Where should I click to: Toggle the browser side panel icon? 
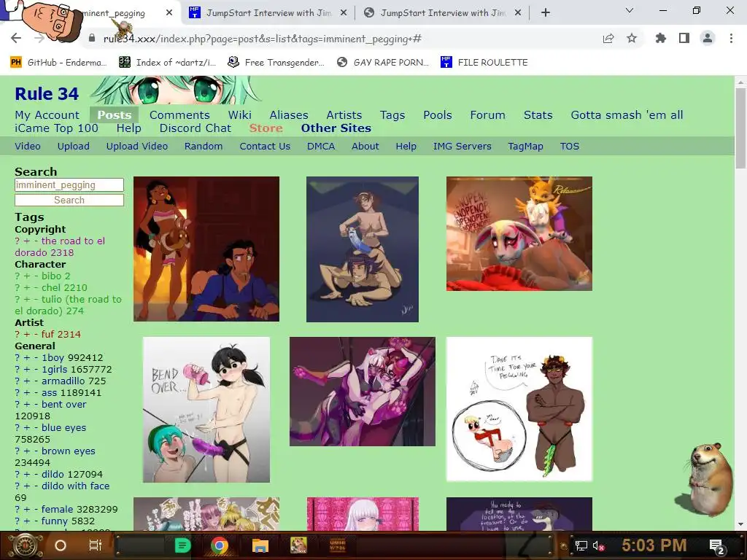point(684,39)
